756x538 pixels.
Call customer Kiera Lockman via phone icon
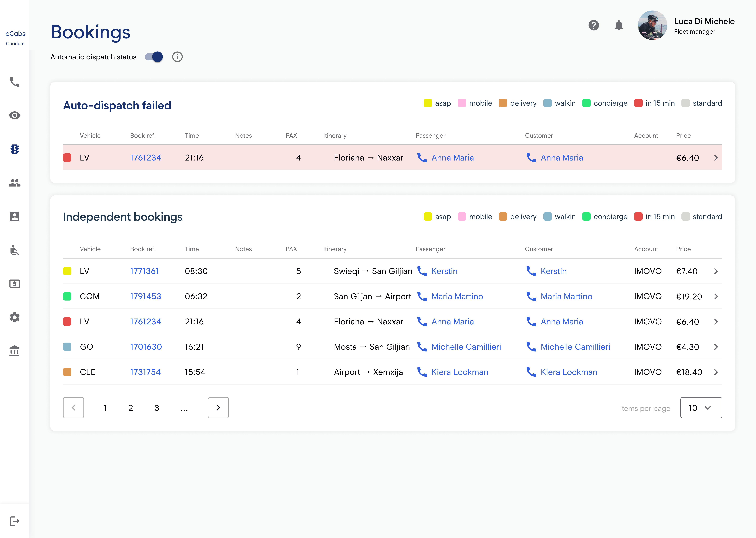pos(531,372)
